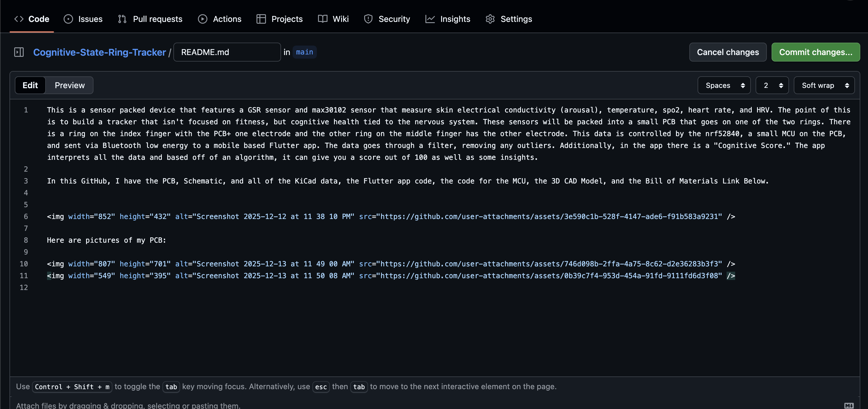Viewport: 868px width, 409px height.
Task: Open the indent size dropdown showing 2
Action: click(772, 85)
